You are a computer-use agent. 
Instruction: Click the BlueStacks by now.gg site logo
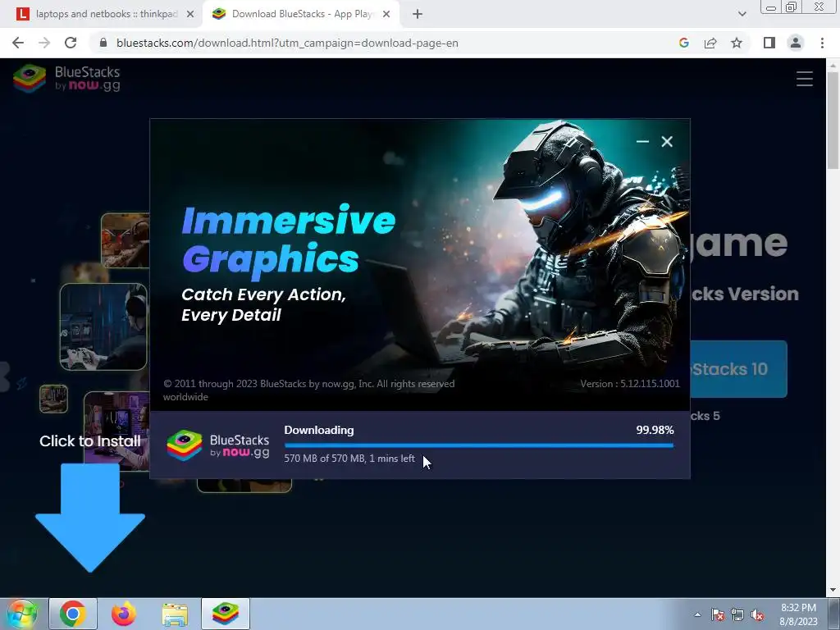[67, 78]
